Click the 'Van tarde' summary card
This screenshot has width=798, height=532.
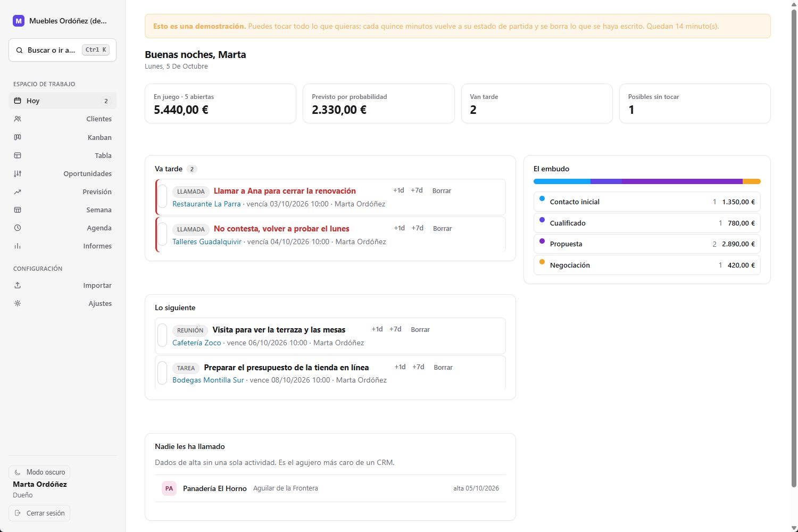[x=537, y=103]
